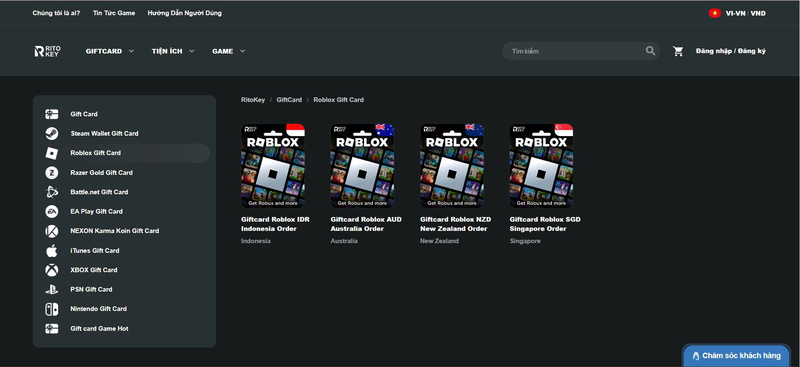800x367 pixels.
Task: Click the Nintendo Switch icon
Action: pyautogui.click(x=52, y=309)
